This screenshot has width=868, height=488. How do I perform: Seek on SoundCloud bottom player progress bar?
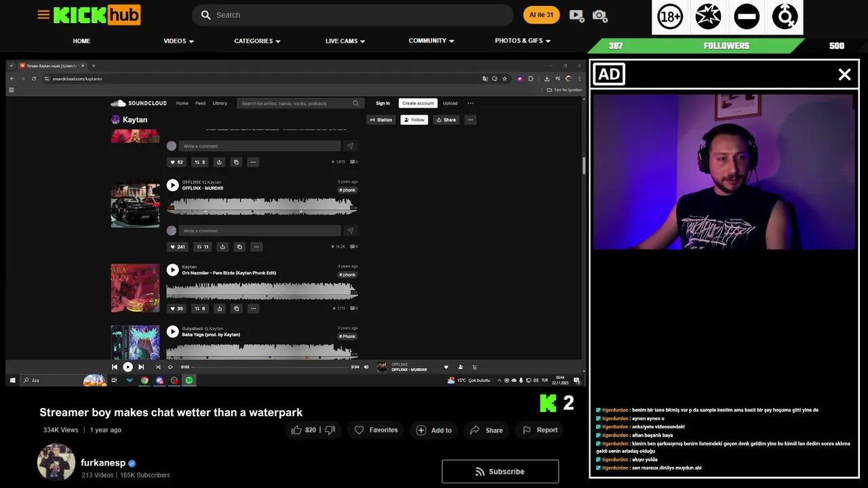270,367
